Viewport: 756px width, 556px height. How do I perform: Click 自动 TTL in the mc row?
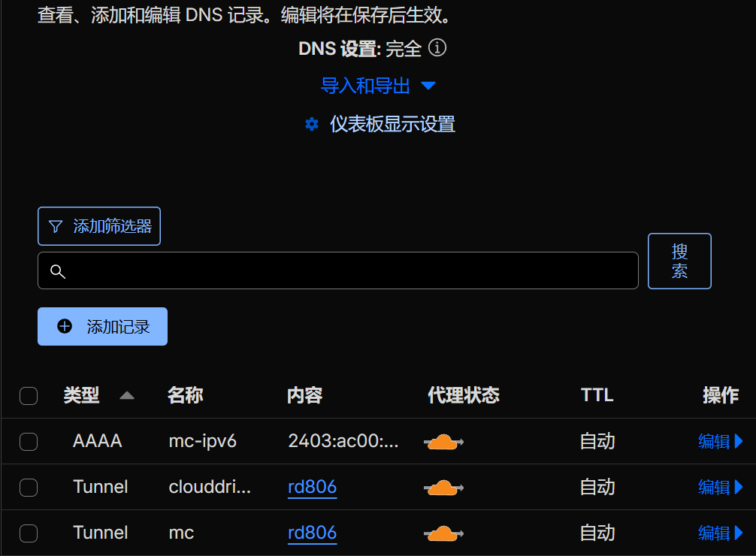coord(597,533)
